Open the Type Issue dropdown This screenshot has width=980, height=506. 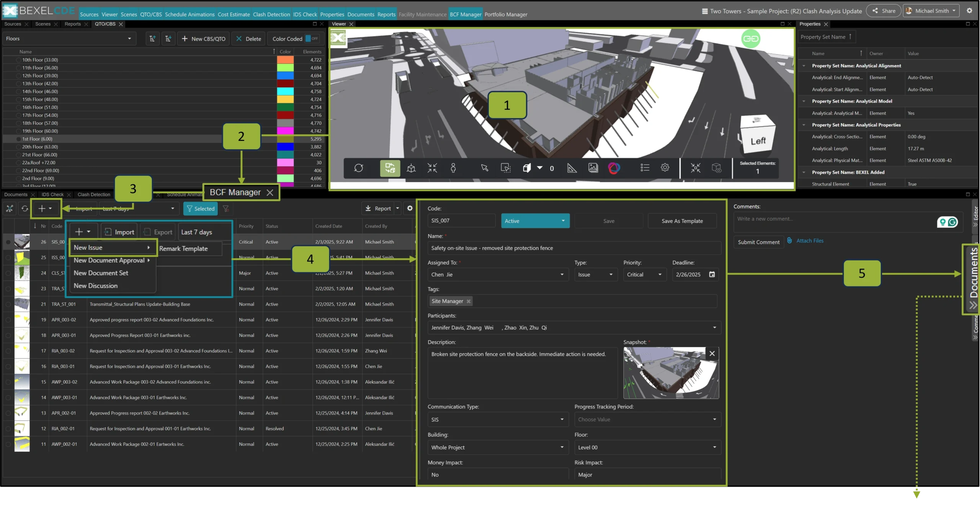click(596, 275)
